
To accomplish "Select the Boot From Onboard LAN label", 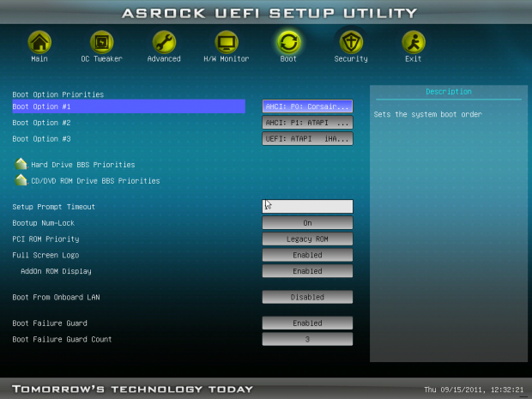I will point(56,297).
